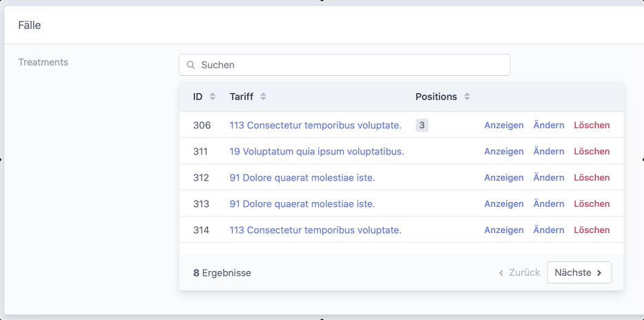Click the Positions column header
The height and width of the screenshot is (320, 644).
[436, 97]
